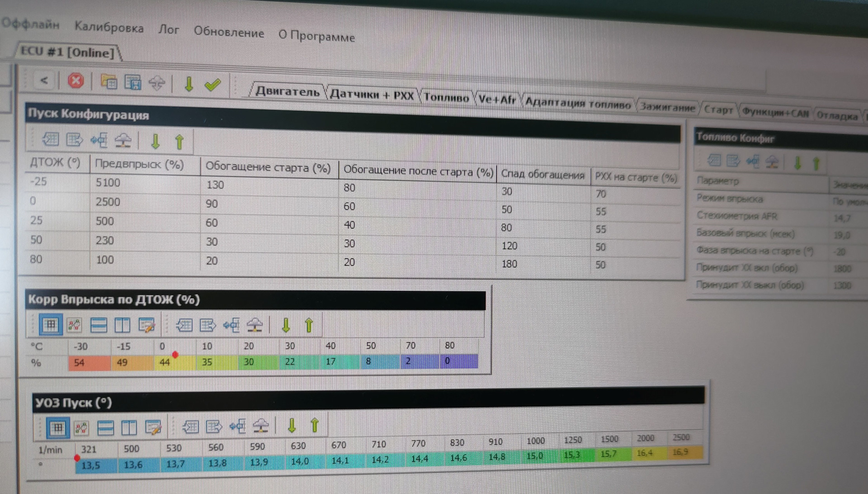This screenshot has width=868, height=494.
Task: Click the Предвпрыск cell with value 5100
Action: (145, 183)
